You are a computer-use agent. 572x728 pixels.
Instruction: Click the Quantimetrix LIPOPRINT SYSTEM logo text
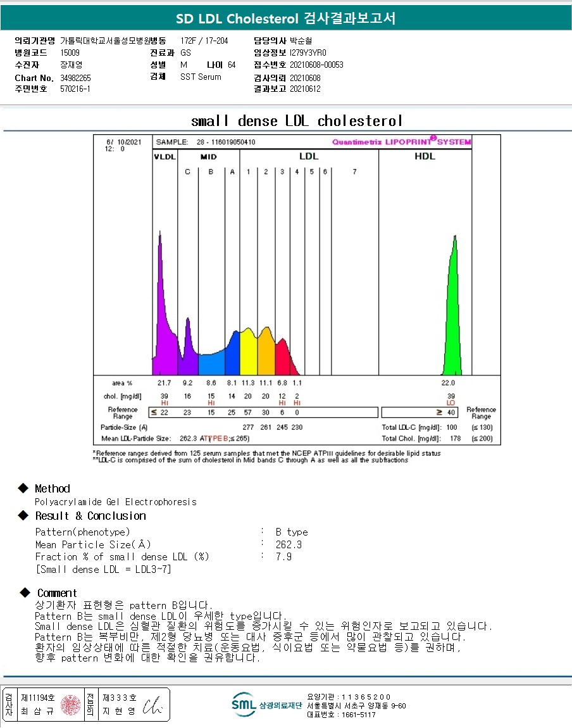tap(401, 142)
